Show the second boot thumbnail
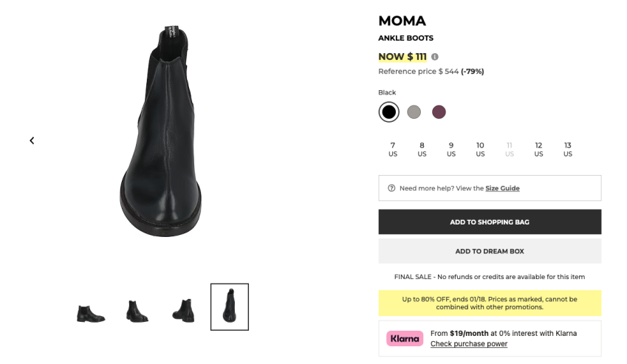Screen dimensions: 627x364 click(137, 311)
